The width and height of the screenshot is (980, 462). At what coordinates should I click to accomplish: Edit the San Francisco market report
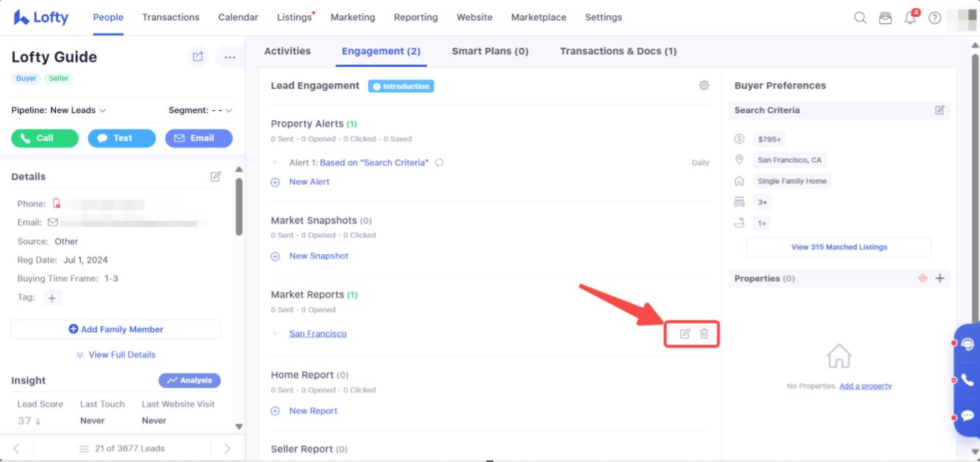[684, 333]
